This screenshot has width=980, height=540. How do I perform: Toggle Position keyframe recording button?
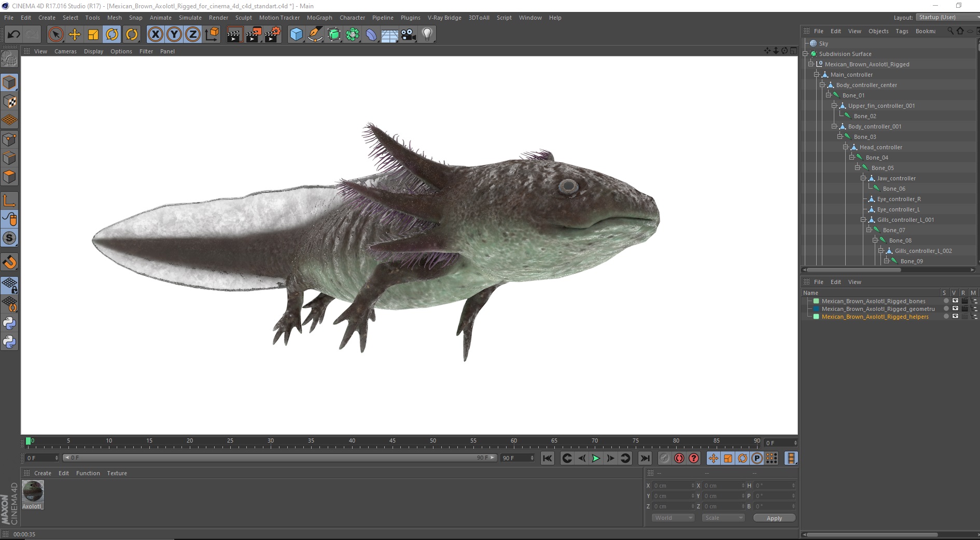713,458
